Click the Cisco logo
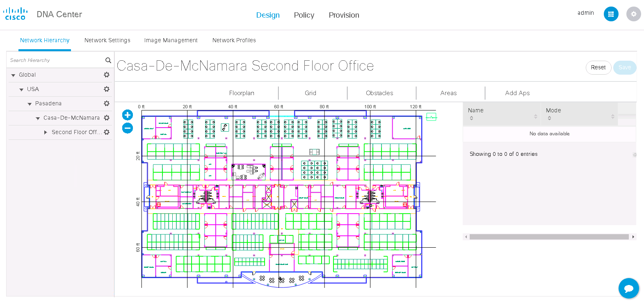Screen dimensions: 644x301 [x=15, y=14]
